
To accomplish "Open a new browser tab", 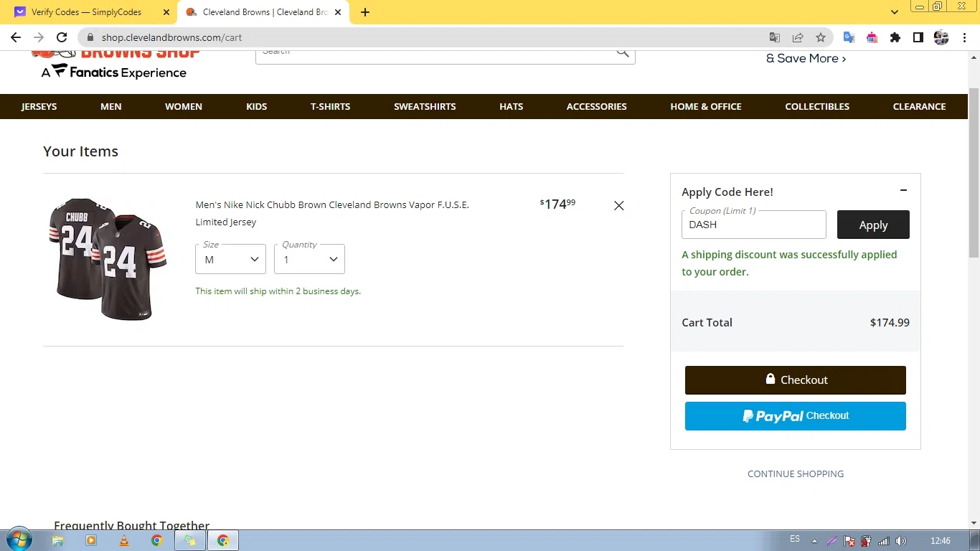I will pyautogui.click(x=365, y=12).
